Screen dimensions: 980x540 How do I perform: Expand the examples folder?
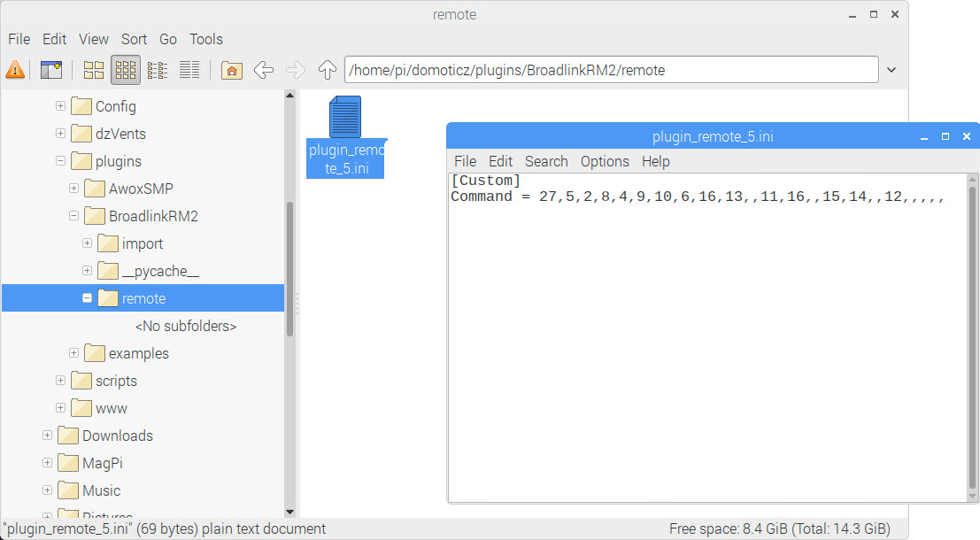coord(73,353)
